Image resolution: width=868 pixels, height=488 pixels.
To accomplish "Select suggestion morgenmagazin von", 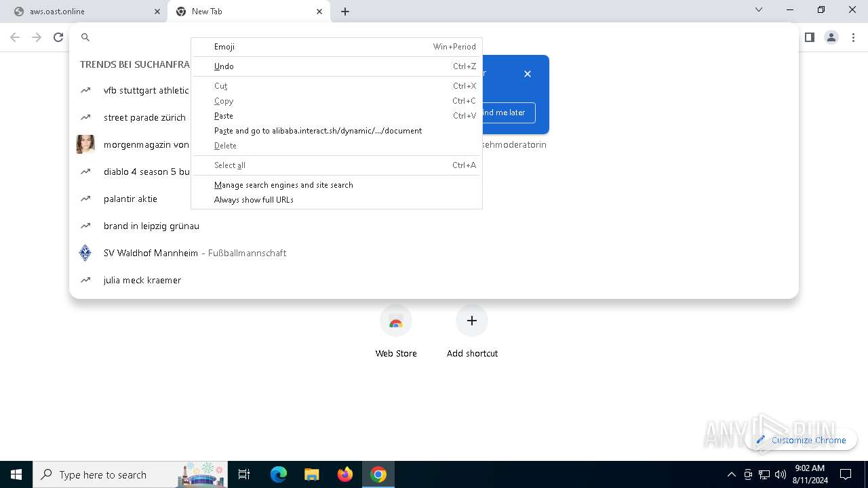I will 146,144.
